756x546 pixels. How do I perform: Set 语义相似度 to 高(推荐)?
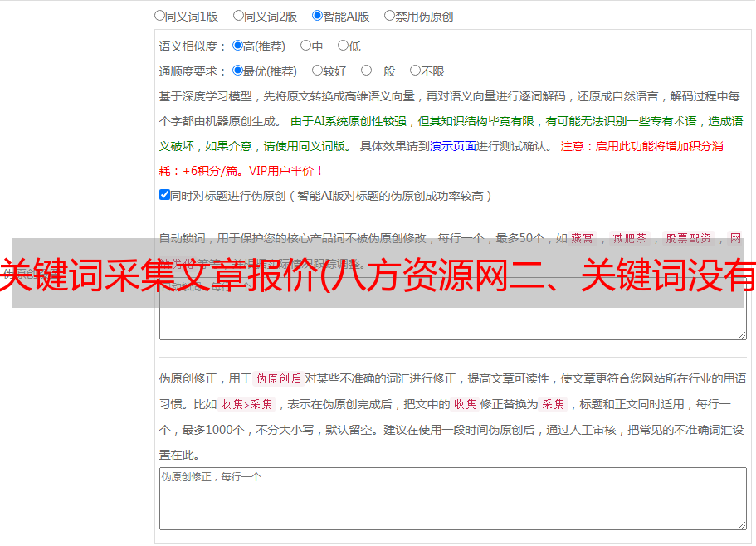click(237, 46)
